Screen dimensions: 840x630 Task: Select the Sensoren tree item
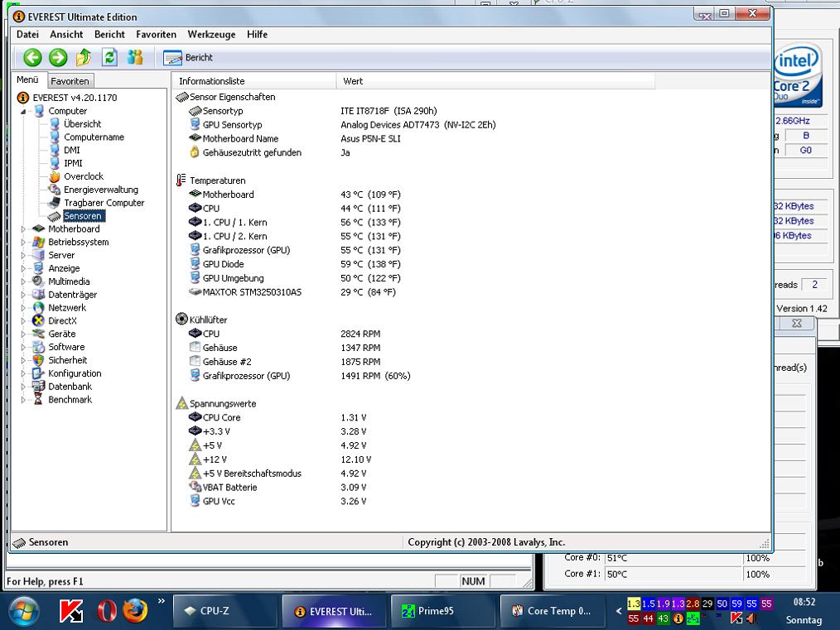(83, 216)
